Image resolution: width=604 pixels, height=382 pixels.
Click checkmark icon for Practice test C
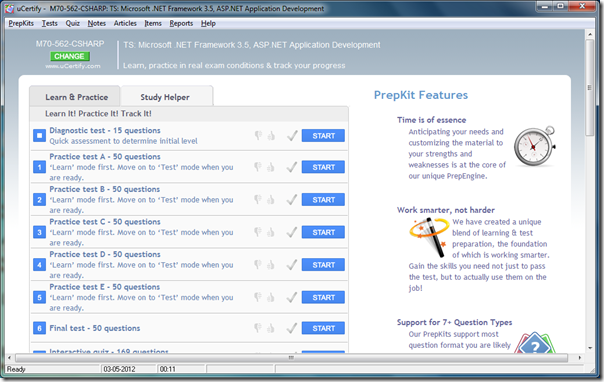[x=292, y=232]
